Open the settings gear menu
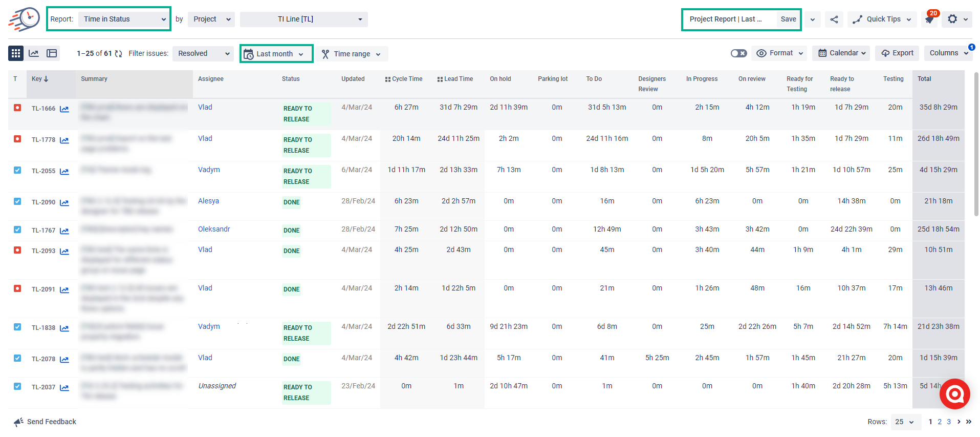Viewport: 980px width, 437px height. 952,19
